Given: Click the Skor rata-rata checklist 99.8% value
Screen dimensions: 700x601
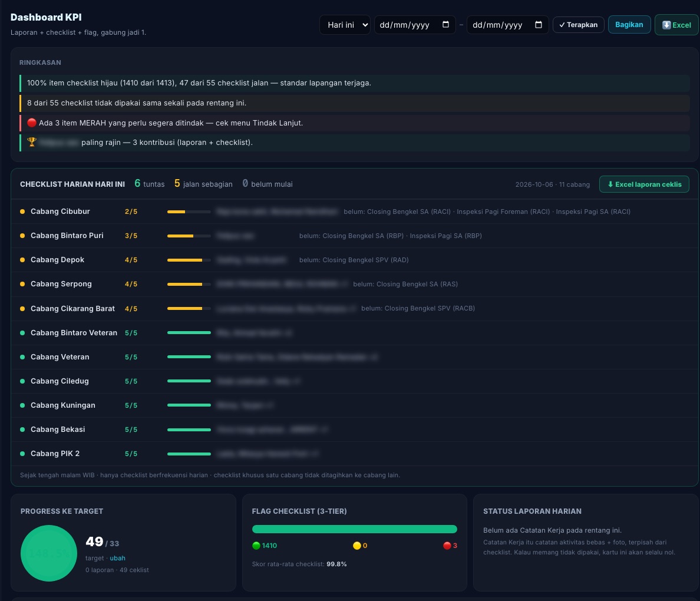Looking at the screenshot, I should [x=336, y=564].
